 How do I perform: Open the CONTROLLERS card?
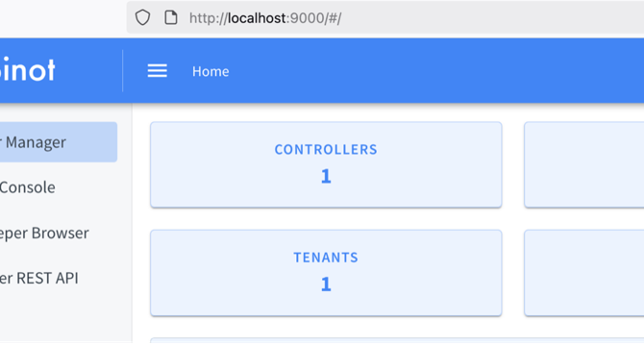pyautogui.click(x=326, y=164)
